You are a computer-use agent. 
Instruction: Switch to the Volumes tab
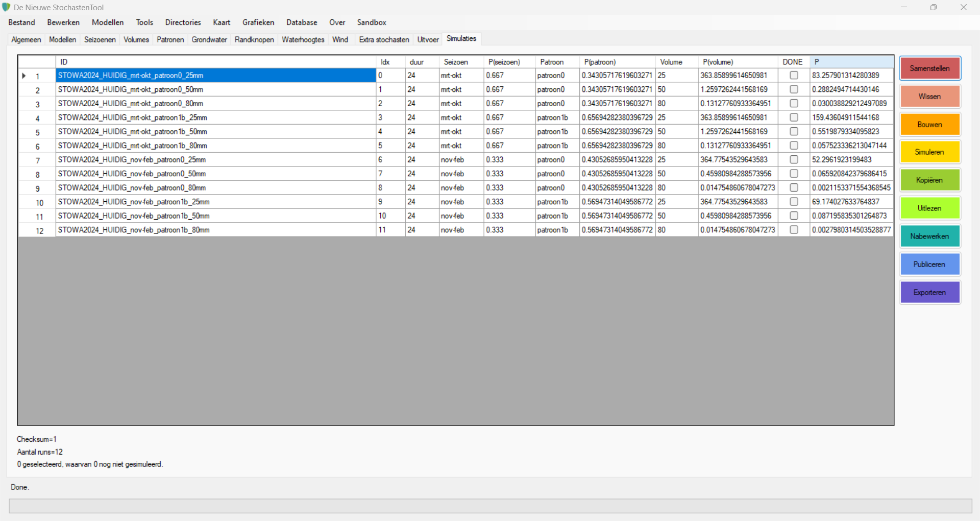pyautogui.click(x=136, y=40)
